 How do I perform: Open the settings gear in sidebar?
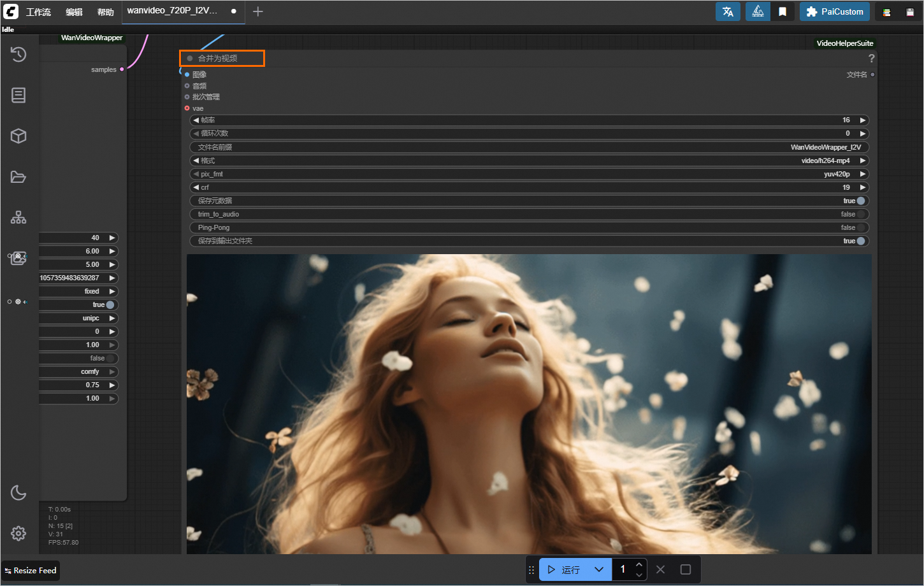pos(18,534)
